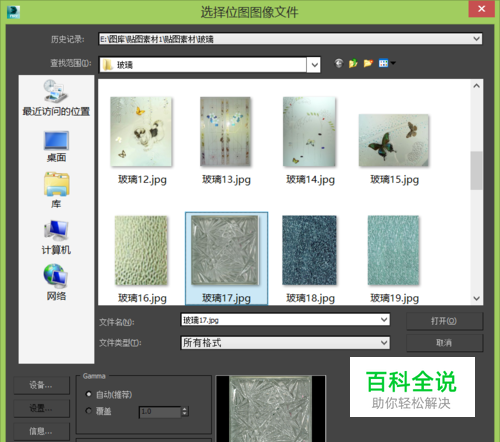
Task: Click the gamma override value field
Action: point(160,412)
